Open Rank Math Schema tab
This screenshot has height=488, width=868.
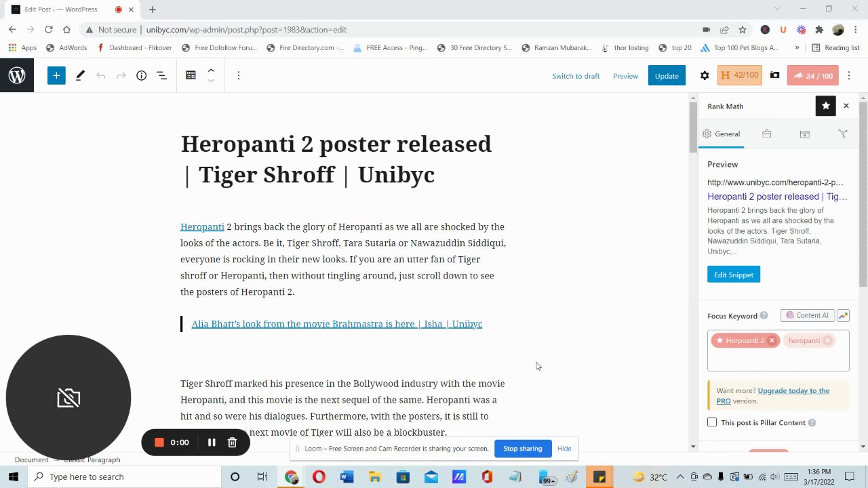pos(804,134)
